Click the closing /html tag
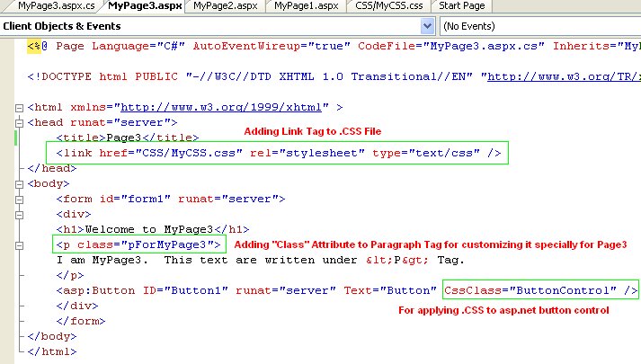The width and height of the screenshot is (641, 364). point(52,351)
